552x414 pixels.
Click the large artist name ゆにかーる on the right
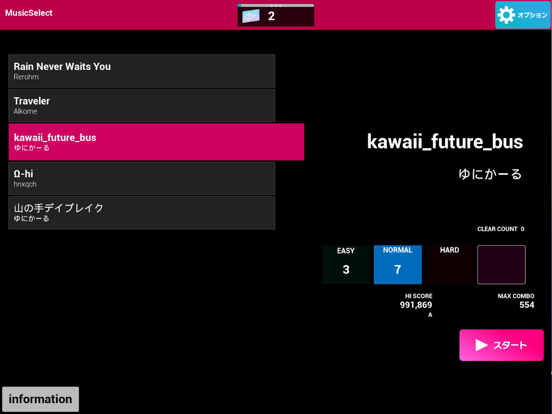click(x=490, y=174)
